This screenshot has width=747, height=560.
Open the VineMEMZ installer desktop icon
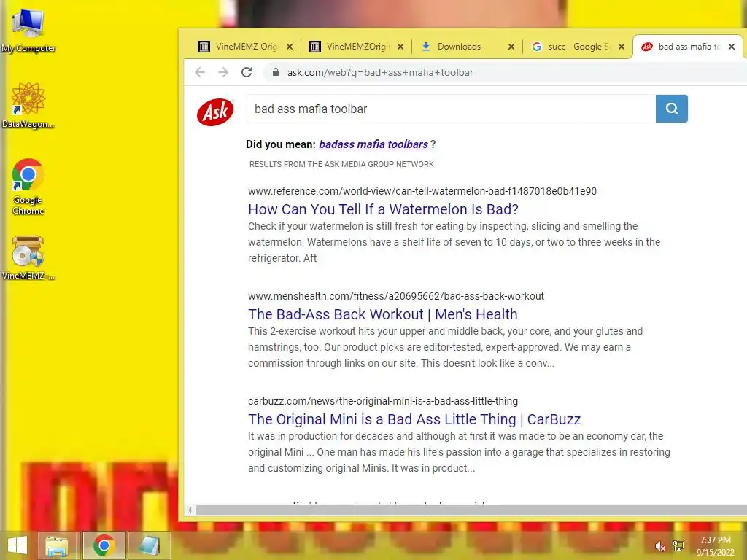click(x=28, y=257)
